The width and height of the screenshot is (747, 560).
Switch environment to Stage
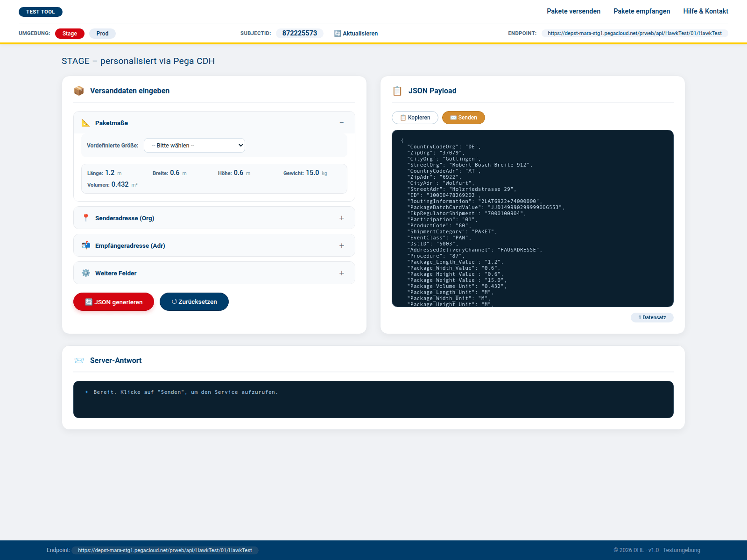pos(70,34)
